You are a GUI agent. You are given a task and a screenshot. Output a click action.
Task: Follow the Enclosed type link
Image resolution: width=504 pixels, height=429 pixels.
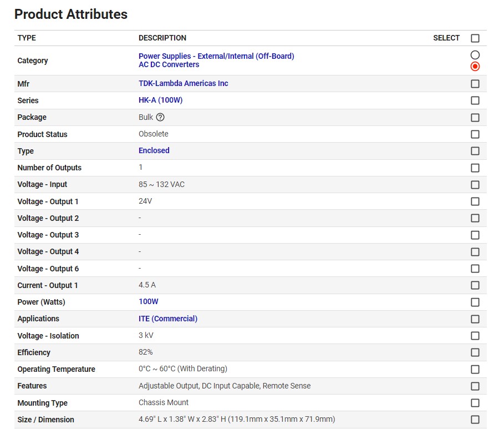pyautogui.click(x=154, y=150)
